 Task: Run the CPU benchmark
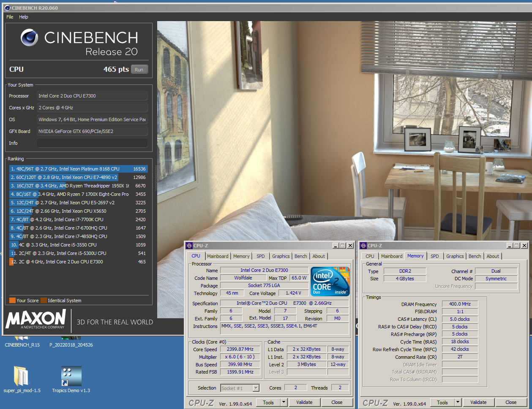click(139, 70)
